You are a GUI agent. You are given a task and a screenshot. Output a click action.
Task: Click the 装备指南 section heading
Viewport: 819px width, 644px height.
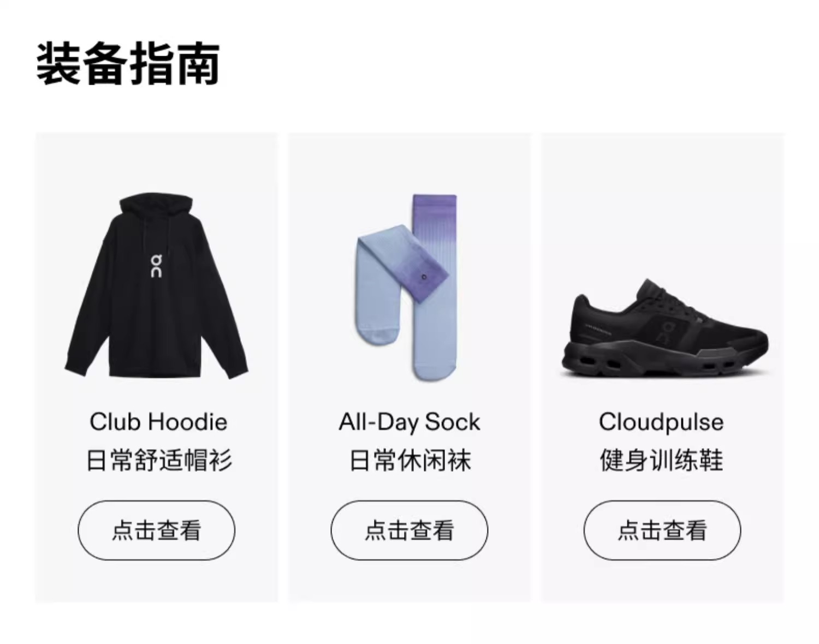tap(128, 64)
